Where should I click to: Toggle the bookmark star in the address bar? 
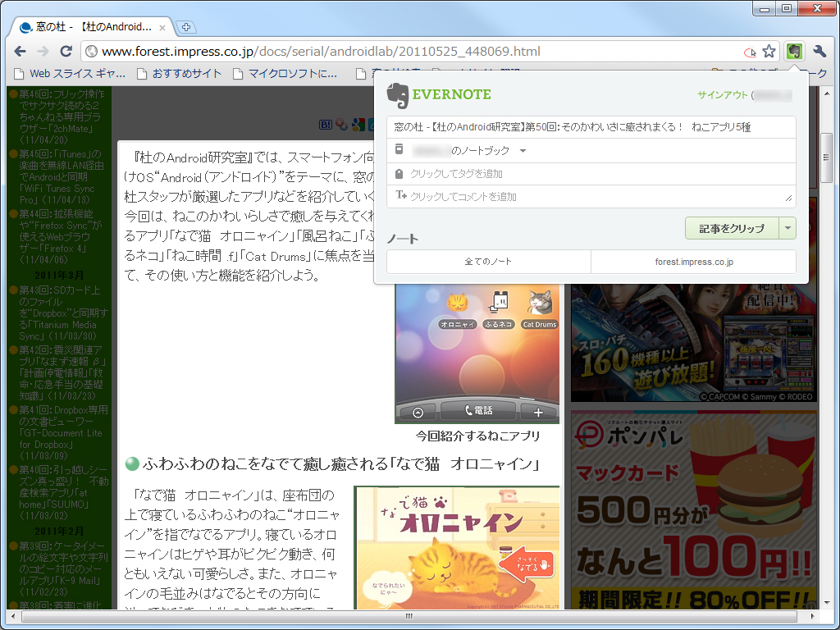point(769,50)
